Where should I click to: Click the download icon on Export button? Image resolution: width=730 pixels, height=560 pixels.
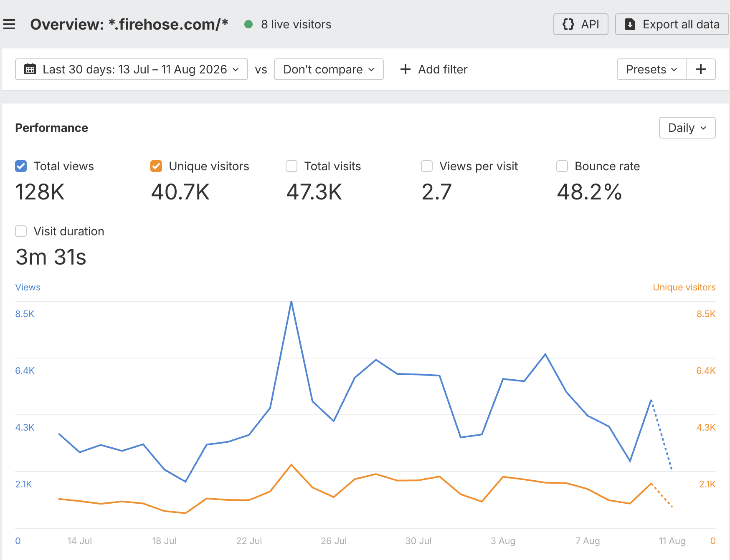(x=630, y=24)
